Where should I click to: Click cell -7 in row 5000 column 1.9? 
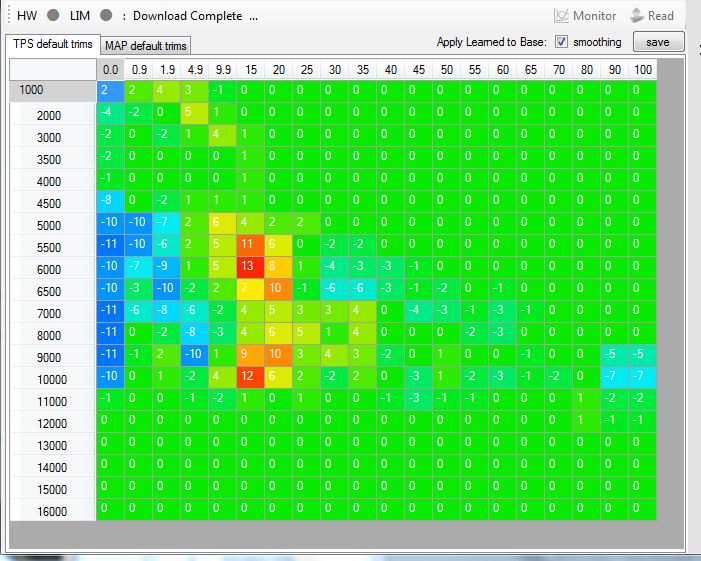tap(167, 223)
